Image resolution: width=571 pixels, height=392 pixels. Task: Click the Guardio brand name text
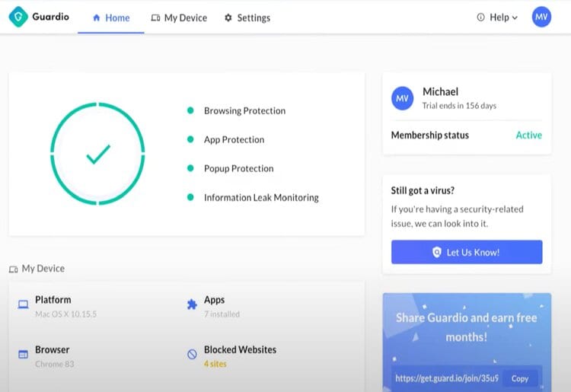point(50,17)
